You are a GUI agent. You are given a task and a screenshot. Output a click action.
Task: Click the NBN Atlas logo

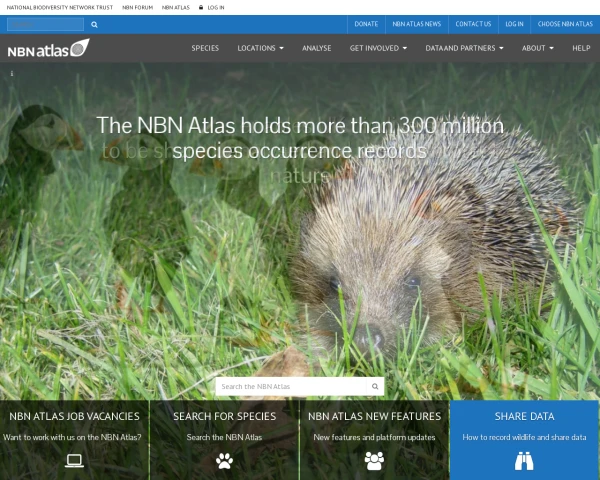click(48, 48)
